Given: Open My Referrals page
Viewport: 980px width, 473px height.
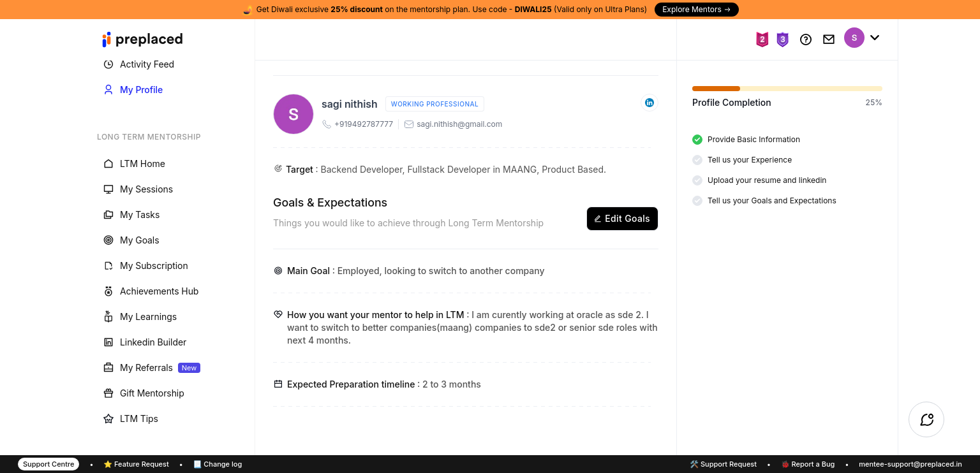Looking at the screenshot, I should pos(146,368).
